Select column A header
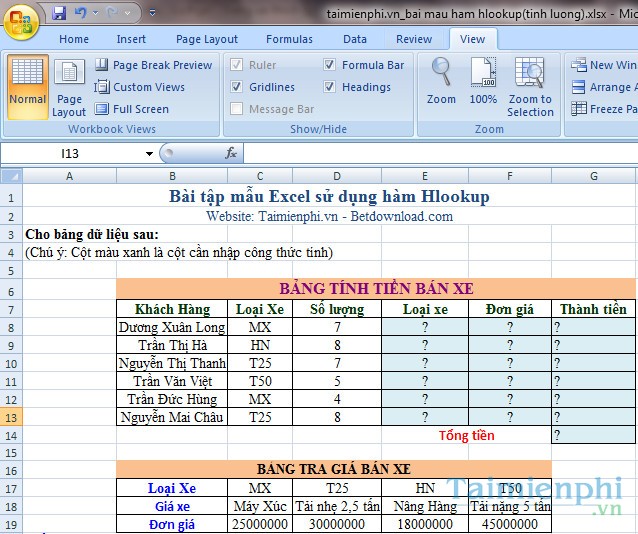Screen dimensions: 638x534 70,176
